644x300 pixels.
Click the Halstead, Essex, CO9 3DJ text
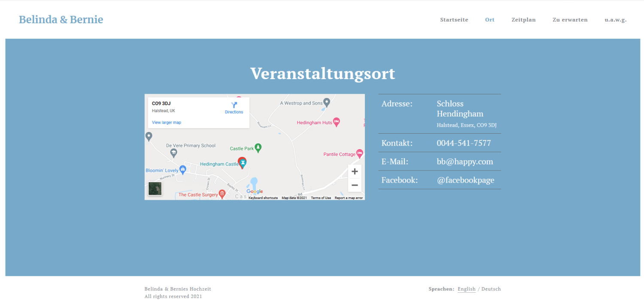(x=467, y=125)
